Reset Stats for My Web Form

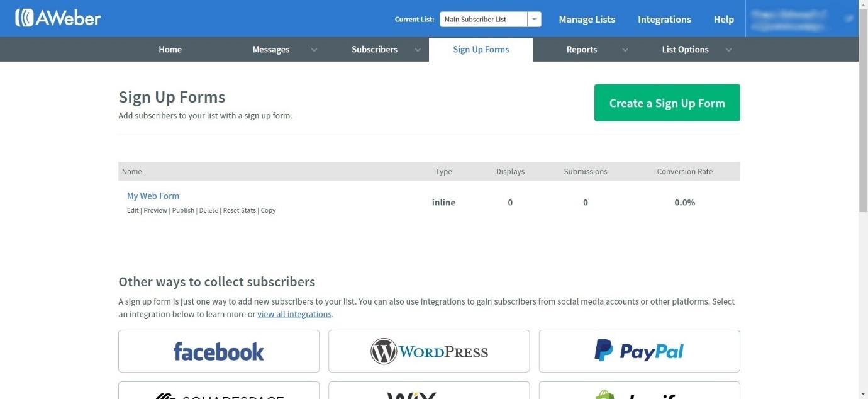(x=240, y=210)
